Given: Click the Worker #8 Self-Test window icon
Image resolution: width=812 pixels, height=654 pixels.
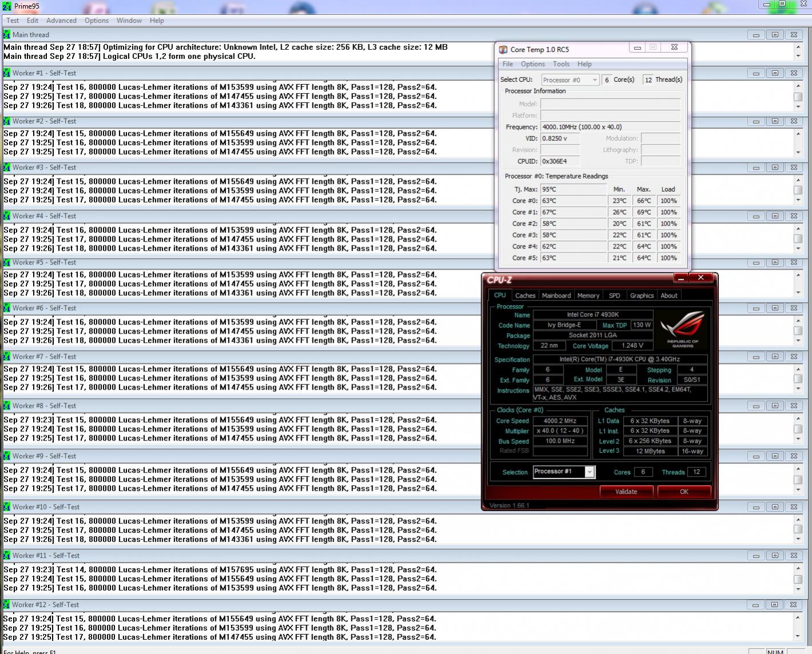Looking at the screenshot, I should click(7, 406).
